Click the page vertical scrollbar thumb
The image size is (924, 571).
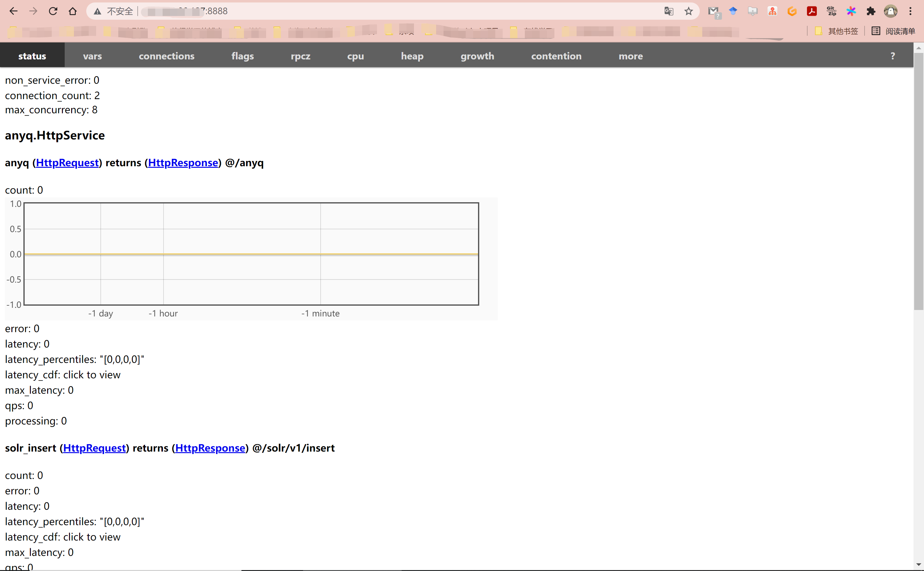coord(918,181)
